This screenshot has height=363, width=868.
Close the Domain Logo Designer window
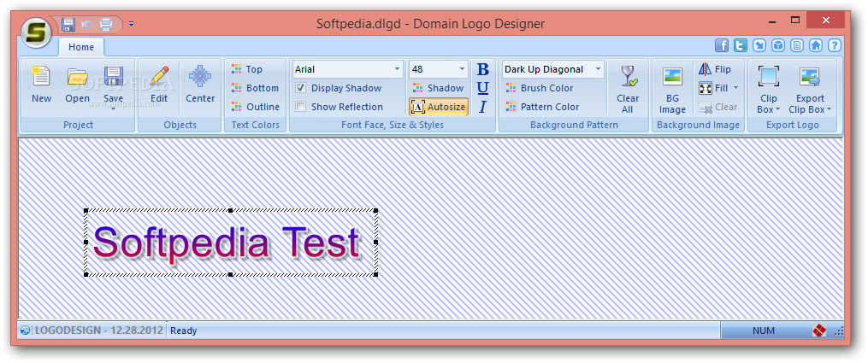click(x=825, y=20)
